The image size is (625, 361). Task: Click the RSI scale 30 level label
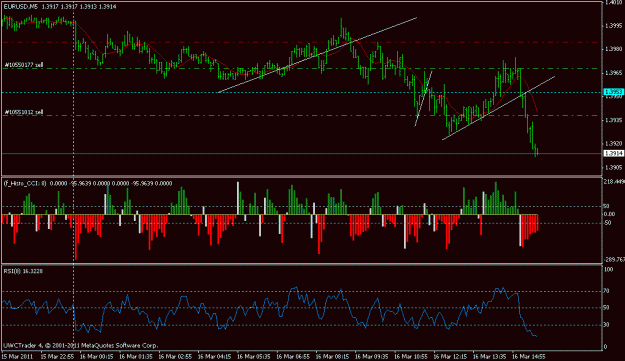(x=606, y=325)
